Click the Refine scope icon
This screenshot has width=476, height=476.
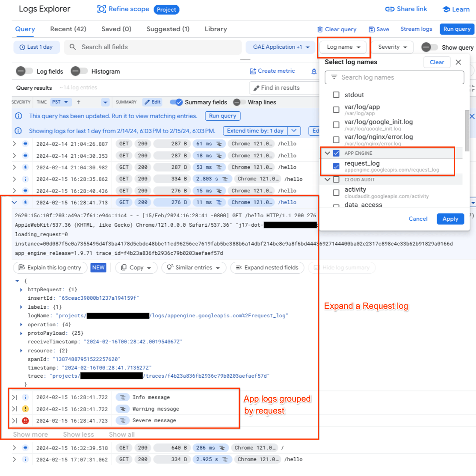[x=101, y=9]
